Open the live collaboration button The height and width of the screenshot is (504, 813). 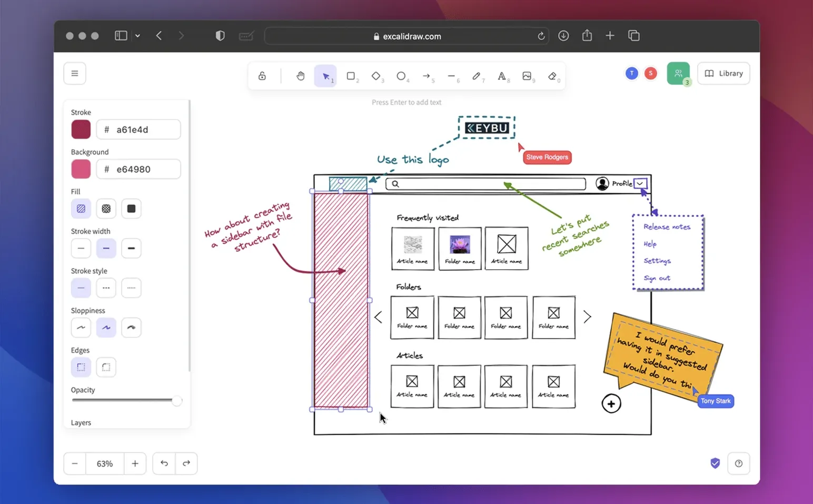pos(678,73)
